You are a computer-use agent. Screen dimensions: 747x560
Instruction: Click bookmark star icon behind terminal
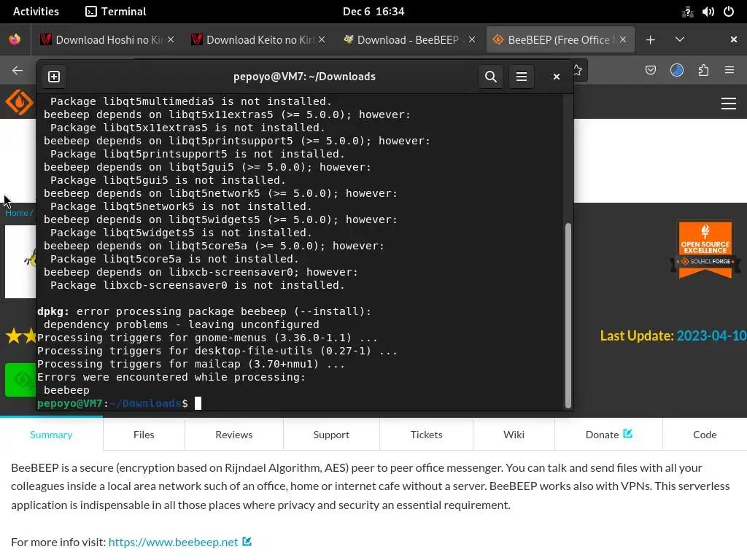click(x=578, y=71)
